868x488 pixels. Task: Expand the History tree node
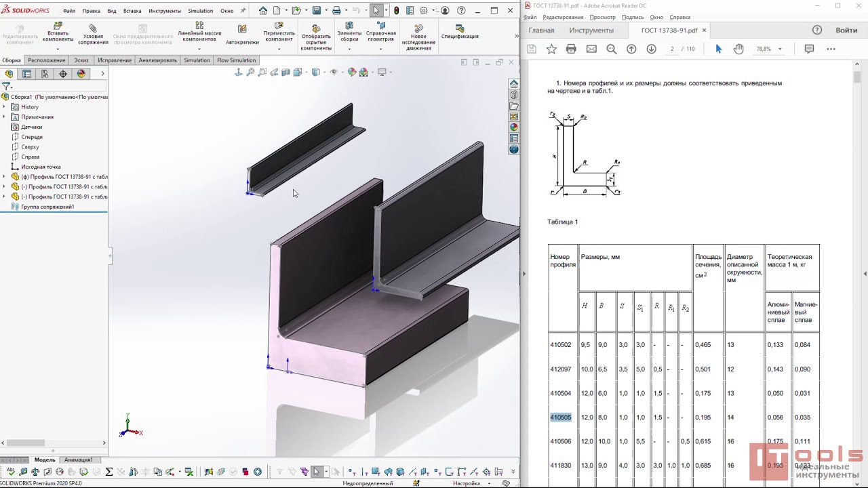[5, 107]
